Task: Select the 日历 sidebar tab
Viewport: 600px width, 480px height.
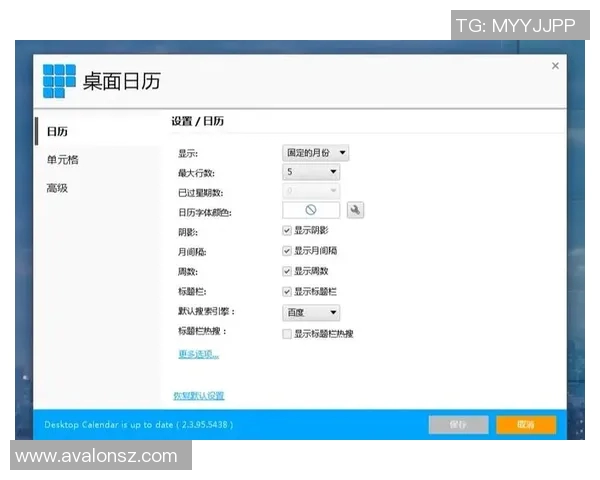Action: (57, 131)
